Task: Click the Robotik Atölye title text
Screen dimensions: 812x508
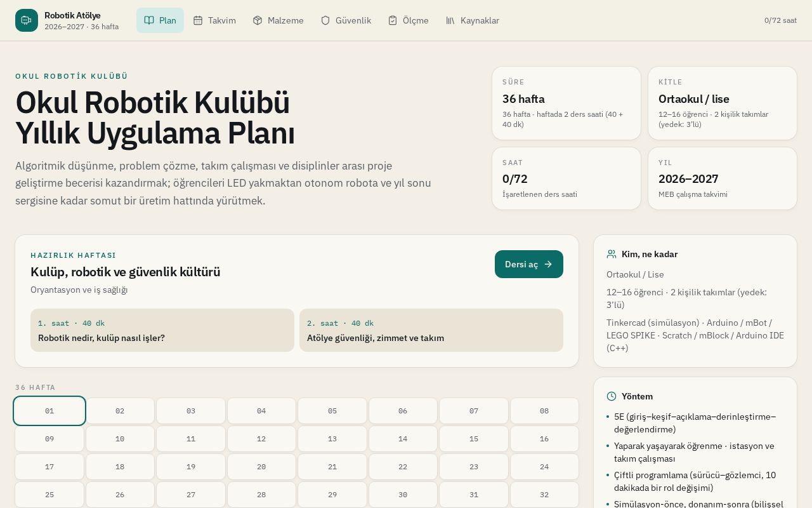Action: coord(72,15)
